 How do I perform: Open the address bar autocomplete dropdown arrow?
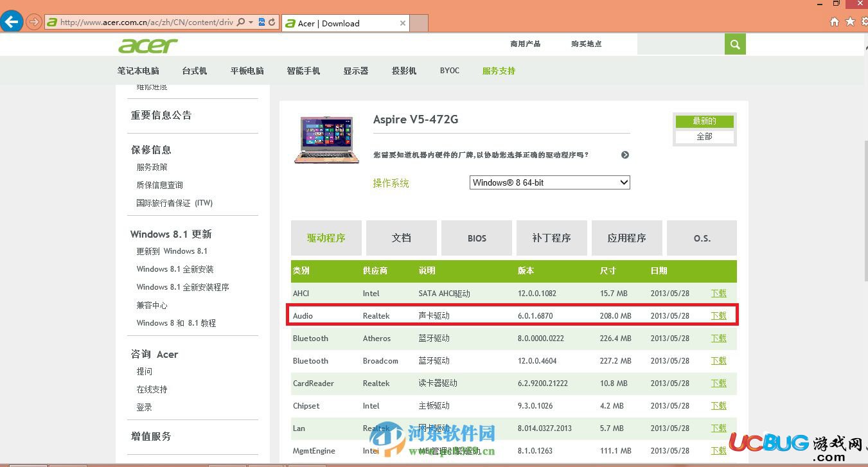[250, 22]
